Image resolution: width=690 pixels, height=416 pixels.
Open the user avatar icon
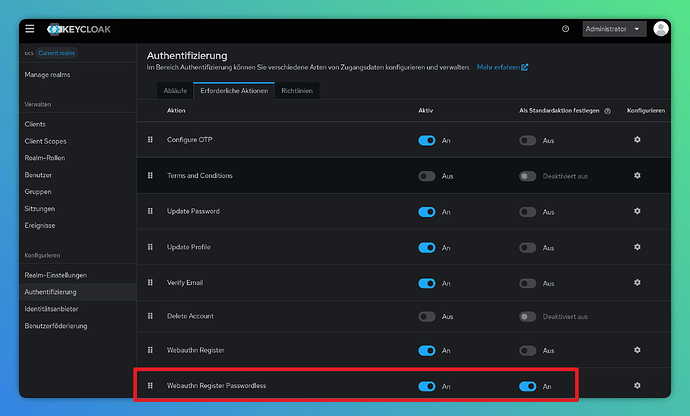click(x=661, y=29)
